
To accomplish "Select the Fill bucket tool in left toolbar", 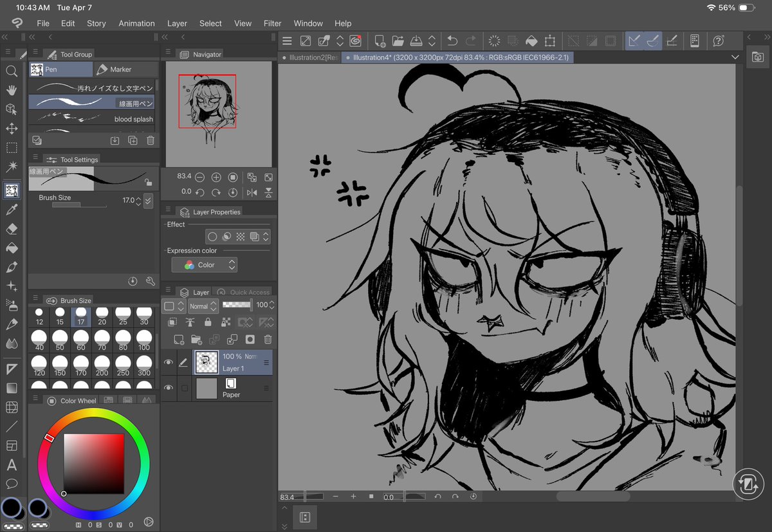I will coord(12,248).
